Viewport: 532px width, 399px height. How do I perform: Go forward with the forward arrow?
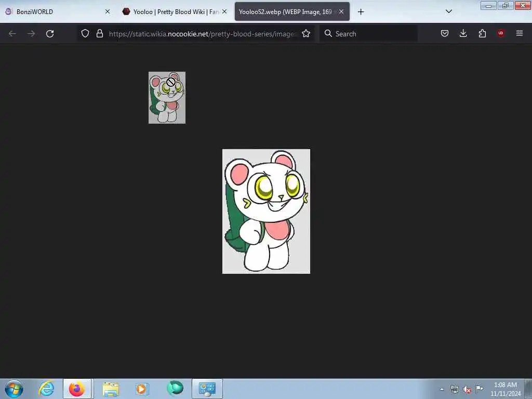[x=31, y=34]
